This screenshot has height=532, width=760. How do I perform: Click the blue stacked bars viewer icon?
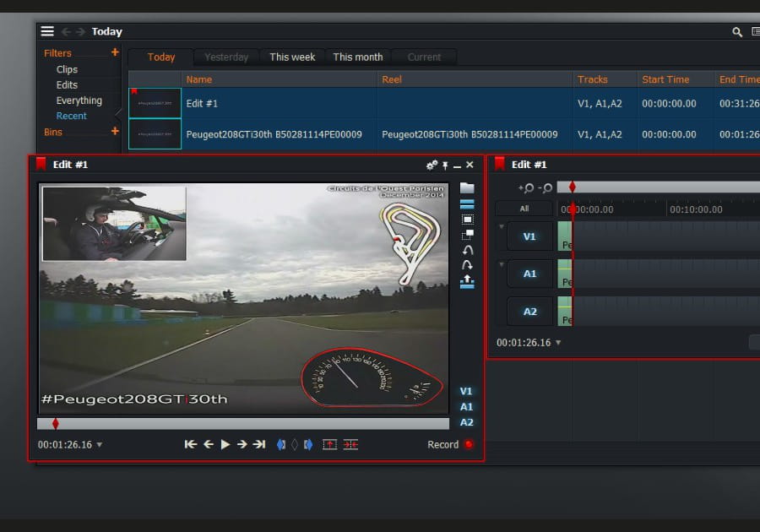tap(467, 204)
